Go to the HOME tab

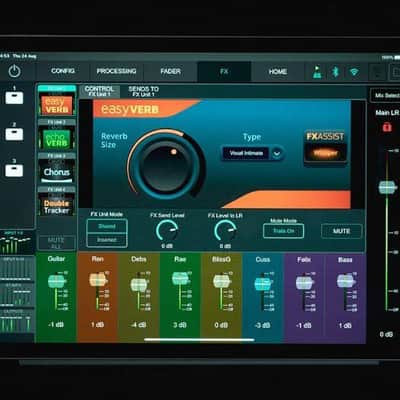278,71
